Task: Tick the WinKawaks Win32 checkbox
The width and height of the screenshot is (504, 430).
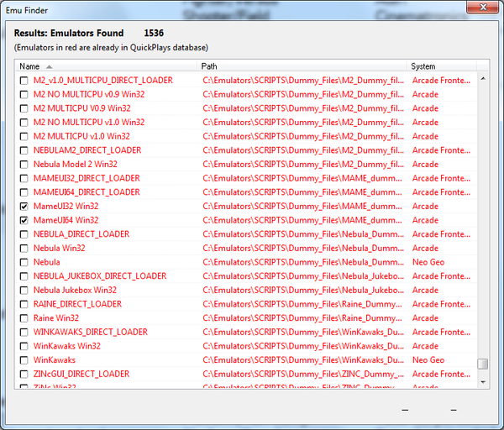Action: coord(24,346)
